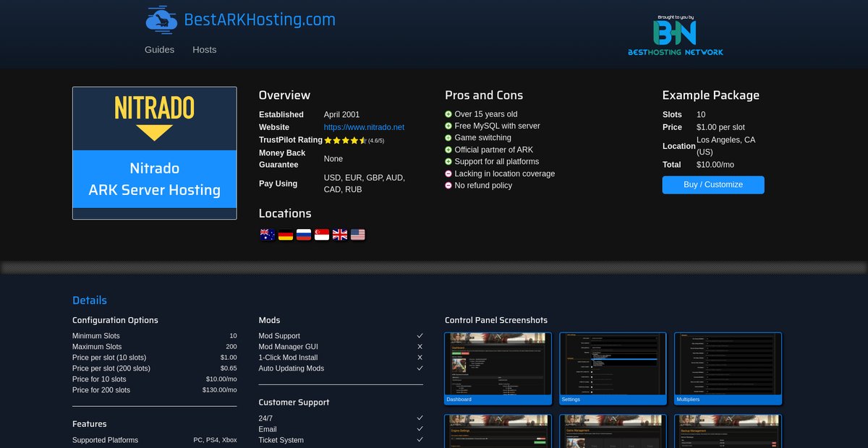The image size is (868, 448).
Task: Click the BestARKHosting cloud logo icon
Action: [x=161, y=20]
